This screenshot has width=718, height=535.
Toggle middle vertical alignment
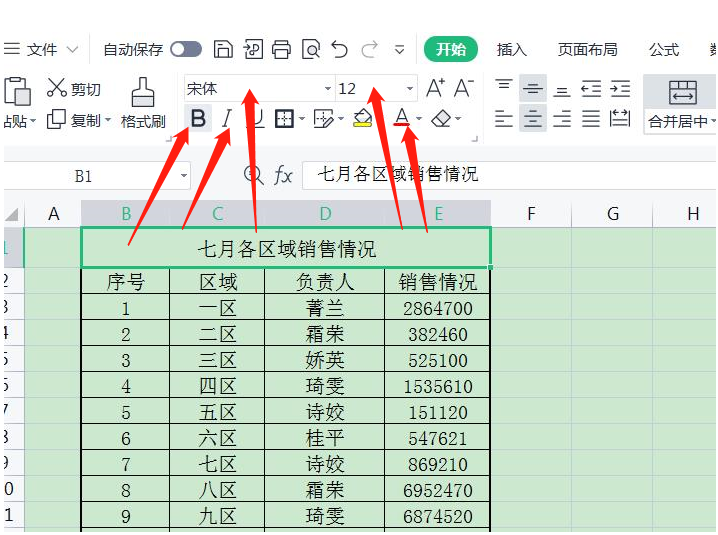(533, 88)
